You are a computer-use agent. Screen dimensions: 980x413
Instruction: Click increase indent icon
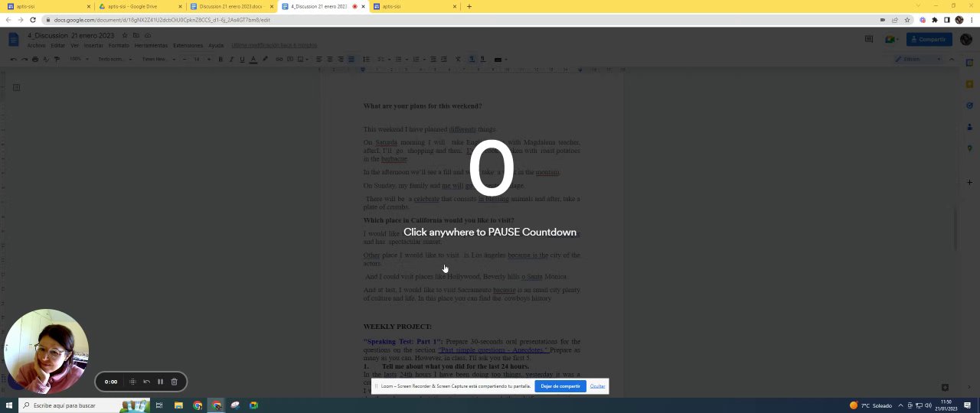[444, 59]
